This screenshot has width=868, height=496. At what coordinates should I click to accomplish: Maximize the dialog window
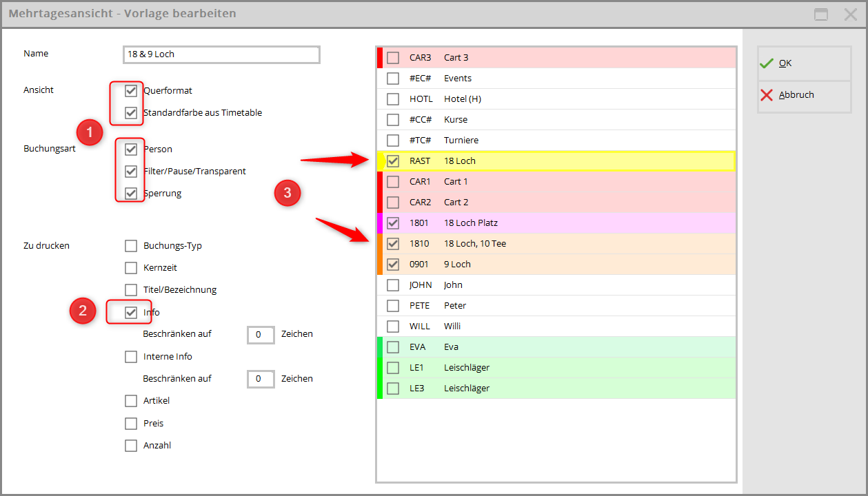point(820,14)
